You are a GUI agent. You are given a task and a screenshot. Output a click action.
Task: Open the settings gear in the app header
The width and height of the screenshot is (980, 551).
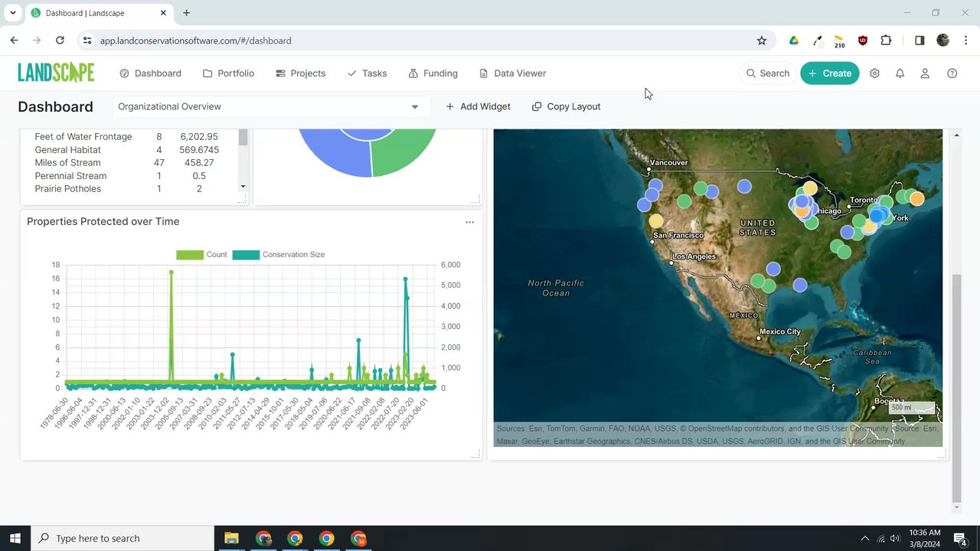coord(874,73)
